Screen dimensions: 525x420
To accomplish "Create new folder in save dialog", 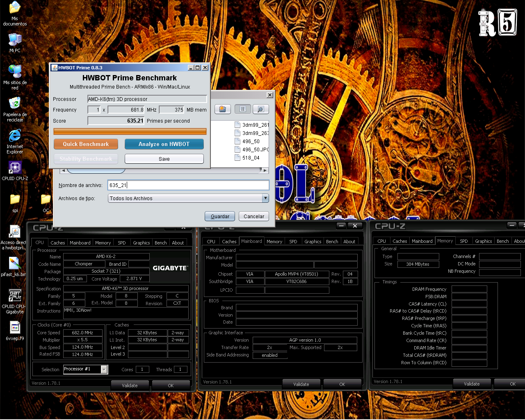I will coord(223,109).
